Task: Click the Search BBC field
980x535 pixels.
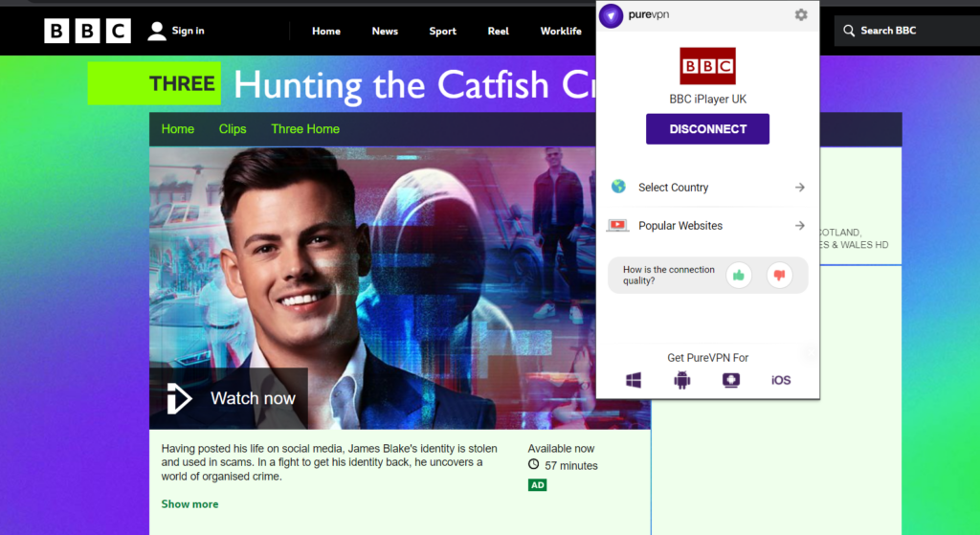Action: (x=904, y=31)
